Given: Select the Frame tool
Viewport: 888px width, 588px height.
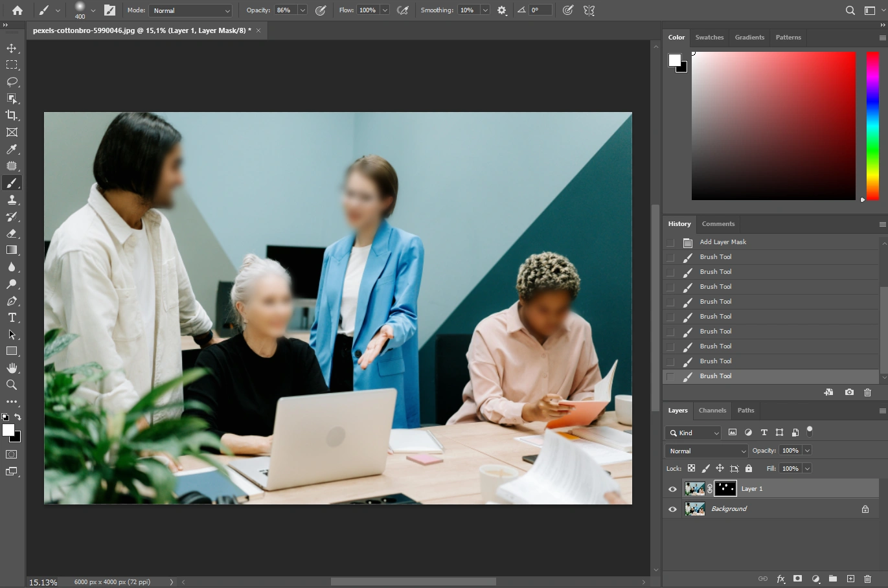Looking at the screenshot, I should pos(12,132).
